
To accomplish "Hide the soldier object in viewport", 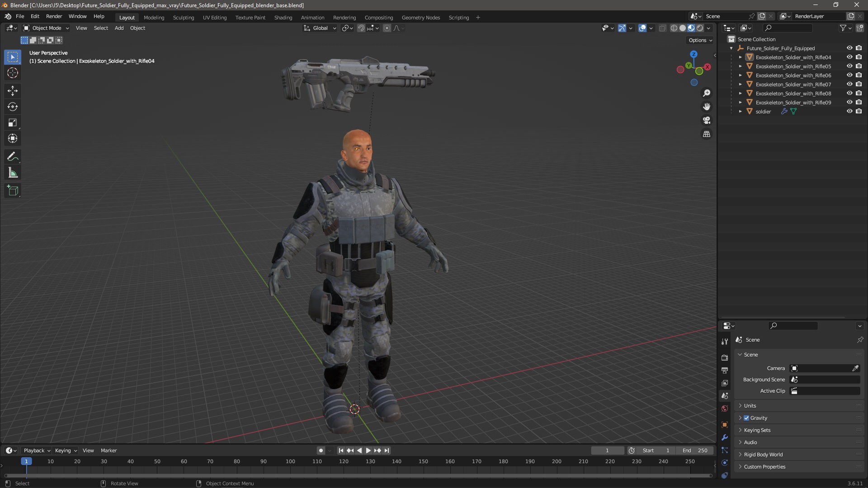I will (849, 112).
